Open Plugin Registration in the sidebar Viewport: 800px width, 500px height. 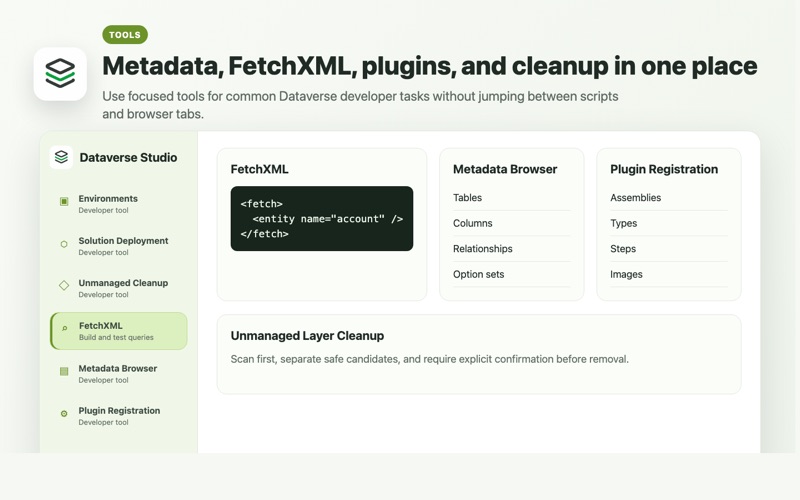[118, 416]
